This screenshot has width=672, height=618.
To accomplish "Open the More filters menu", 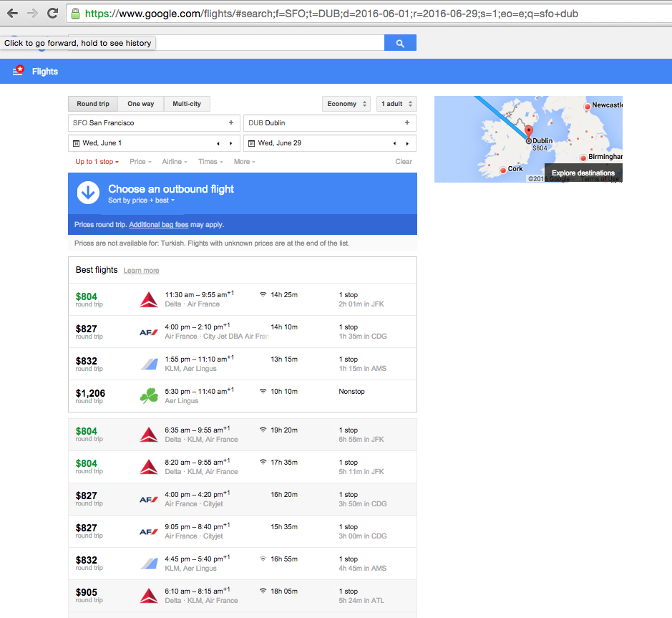I will [244, 162].
